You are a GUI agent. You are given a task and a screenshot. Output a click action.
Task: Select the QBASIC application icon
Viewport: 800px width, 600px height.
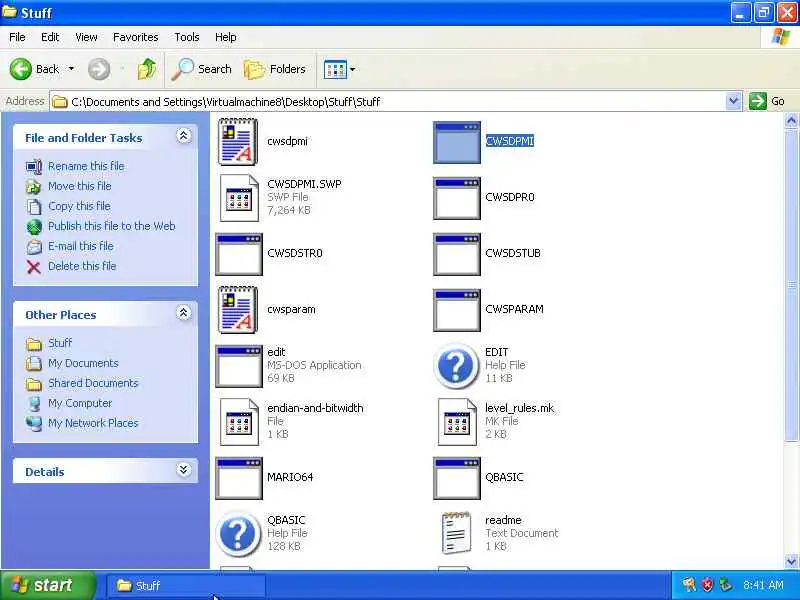(x=457, y=478)
